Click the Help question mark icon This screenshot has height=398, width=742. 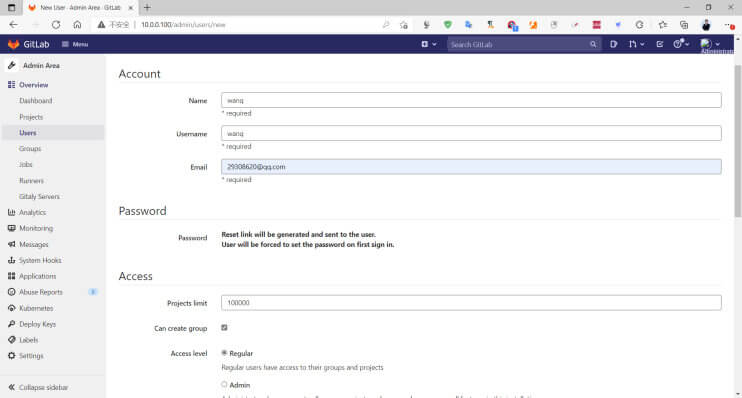click(678, 44)
